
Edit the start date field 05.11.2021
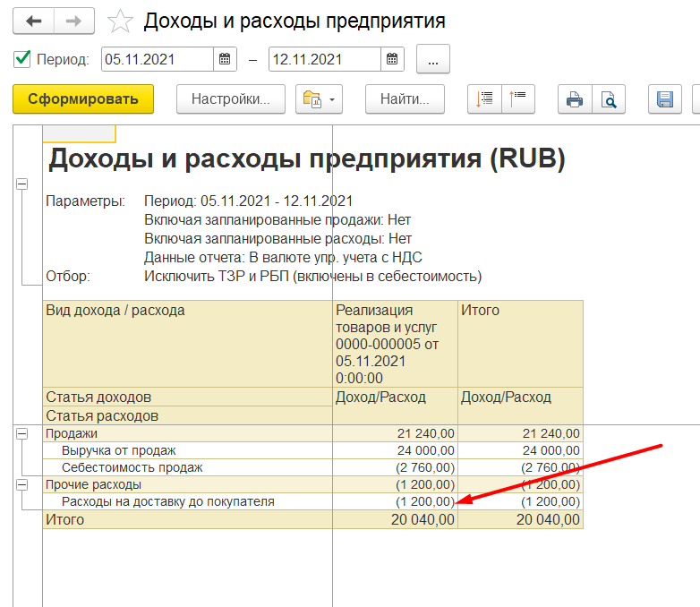[158, 59]
